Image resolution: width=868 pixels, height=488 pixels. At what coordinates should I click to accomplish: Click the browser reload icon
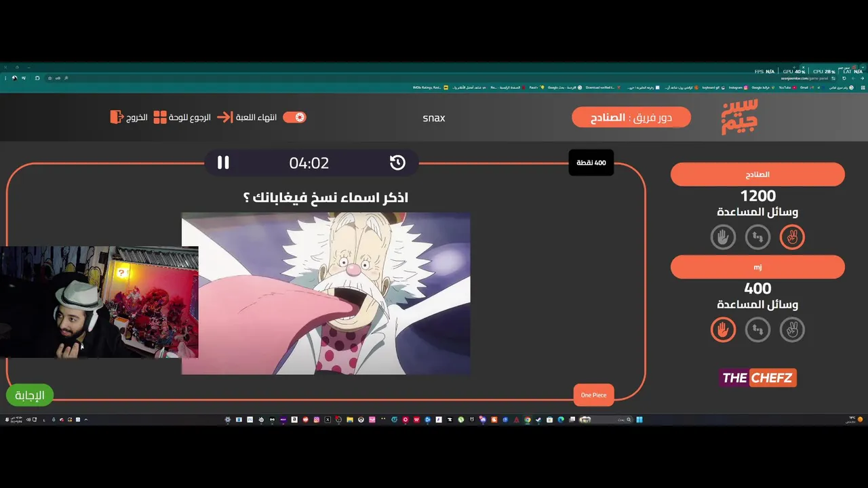point(844,79)
